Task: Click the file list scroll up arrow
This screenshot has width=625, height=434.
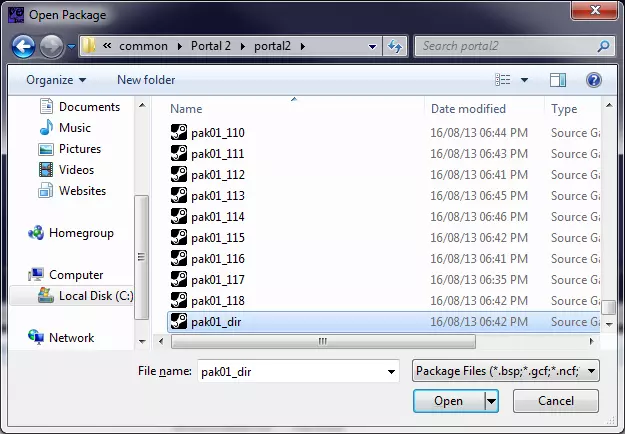Action: (x=609, y=106)
